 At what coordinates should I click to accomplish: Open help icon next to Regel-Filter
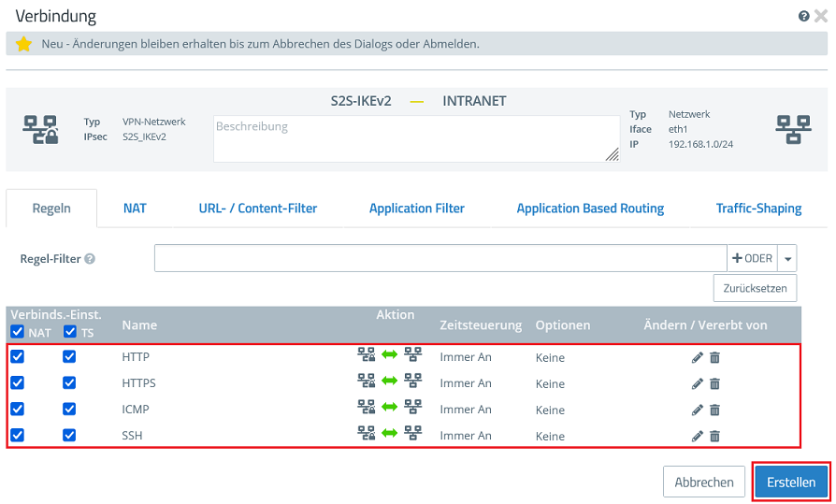(x=90, y=259)
